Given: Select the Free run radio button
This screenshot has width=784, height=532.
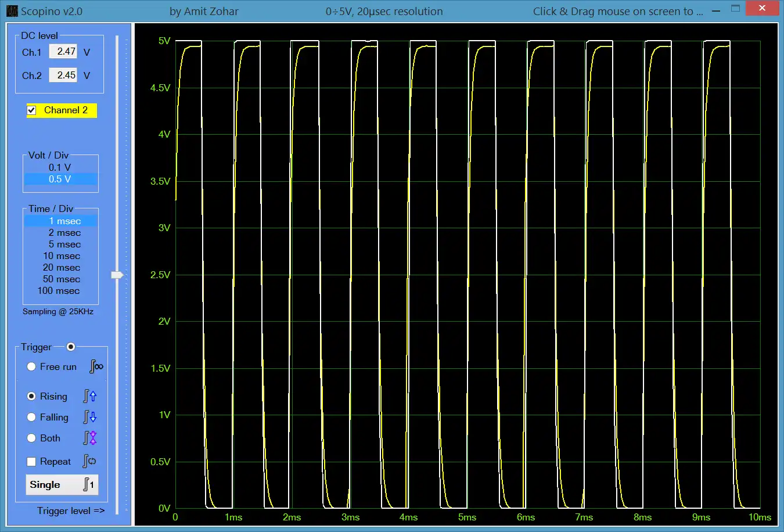Looking at the screenshot, I should 31,366.
